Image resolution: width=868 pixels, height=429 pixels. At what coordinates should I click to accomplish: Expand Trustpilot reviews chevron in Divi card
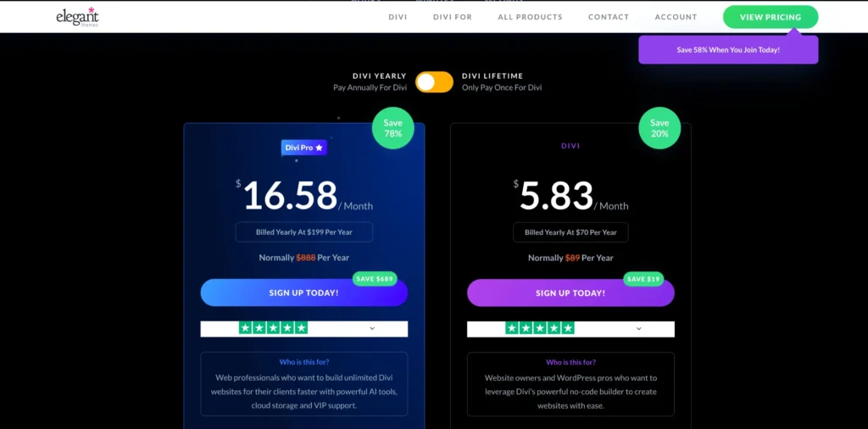point(638,328)
